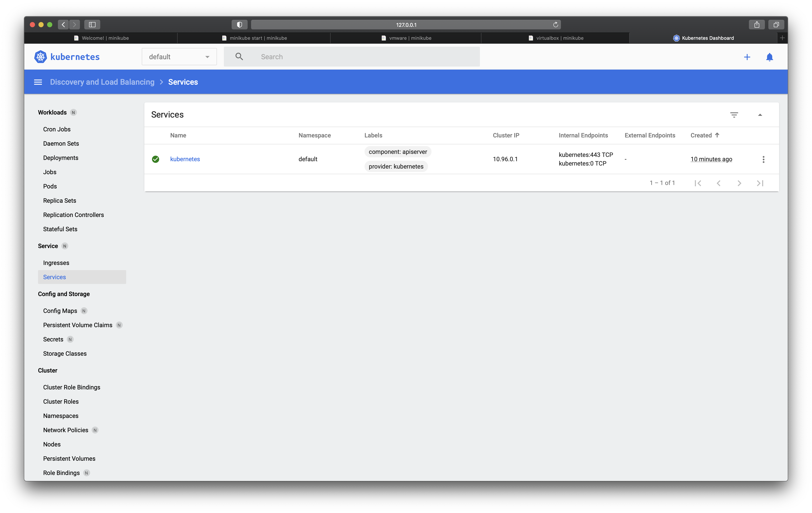812x513 pixels.
Task: Open Namespaces in sidebar
Action: click(x=61, y=416)
